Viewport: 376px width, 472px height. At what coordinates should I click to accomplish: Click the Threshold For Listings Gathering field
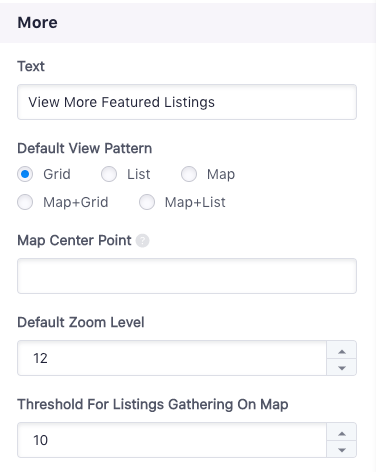[x=172, y=440]
